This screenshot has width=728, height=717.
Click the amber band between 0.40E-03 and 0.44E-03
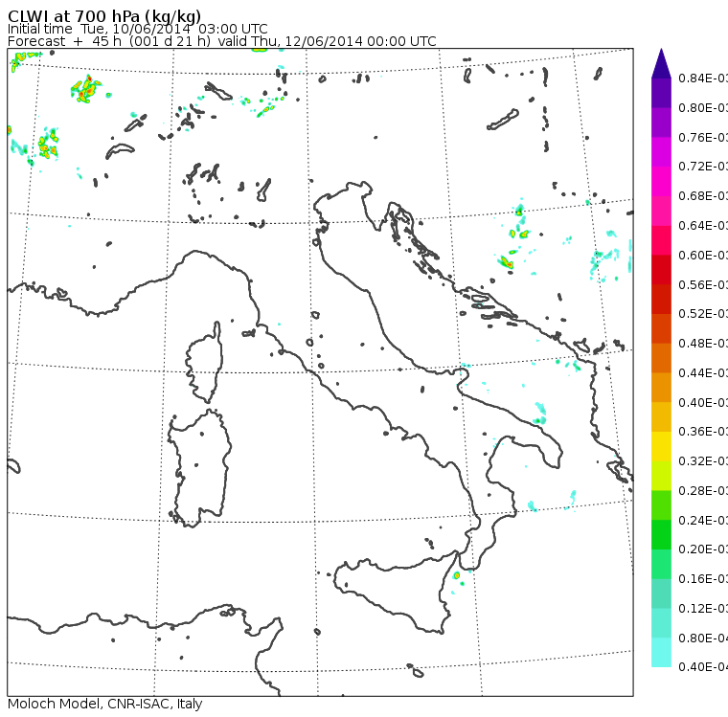click(x=661, y=388)
